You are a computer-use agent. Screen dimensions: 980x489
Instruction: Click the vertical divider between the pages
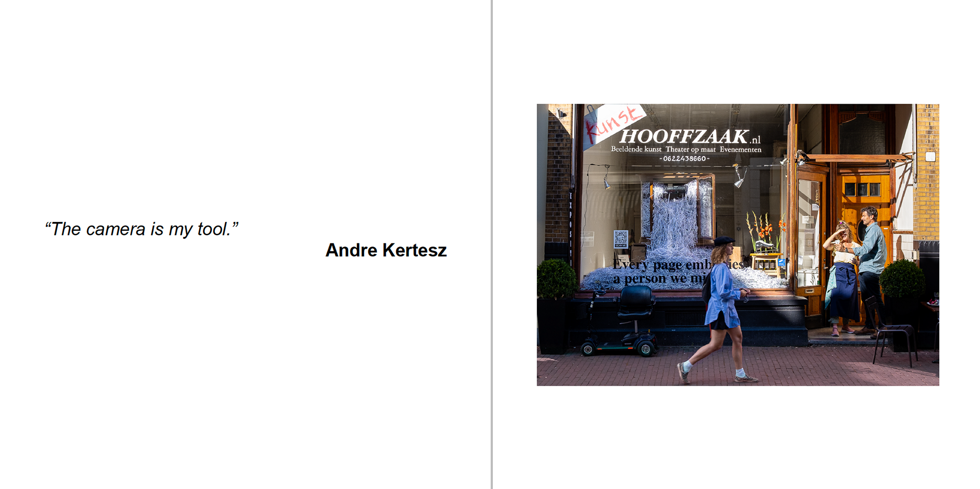492,244
